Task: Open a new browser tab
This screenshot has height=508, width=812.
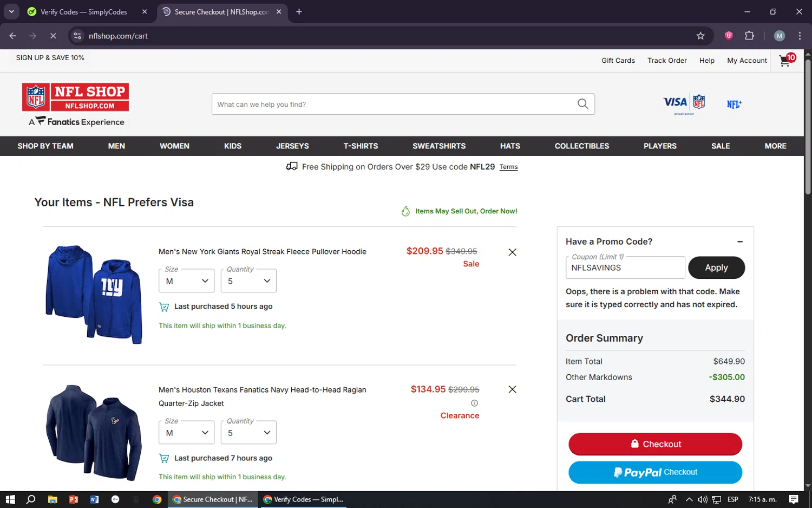Action: click(299, 11)
